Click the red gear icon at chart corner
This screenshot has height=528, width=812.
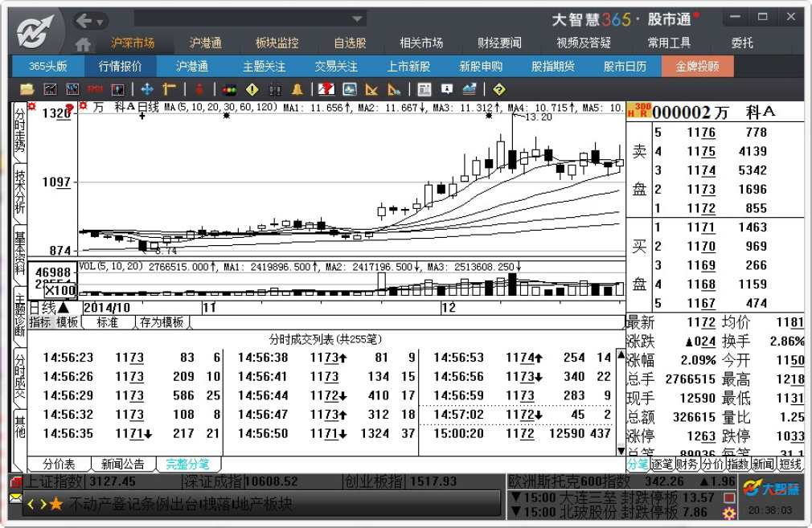[32, 106]
